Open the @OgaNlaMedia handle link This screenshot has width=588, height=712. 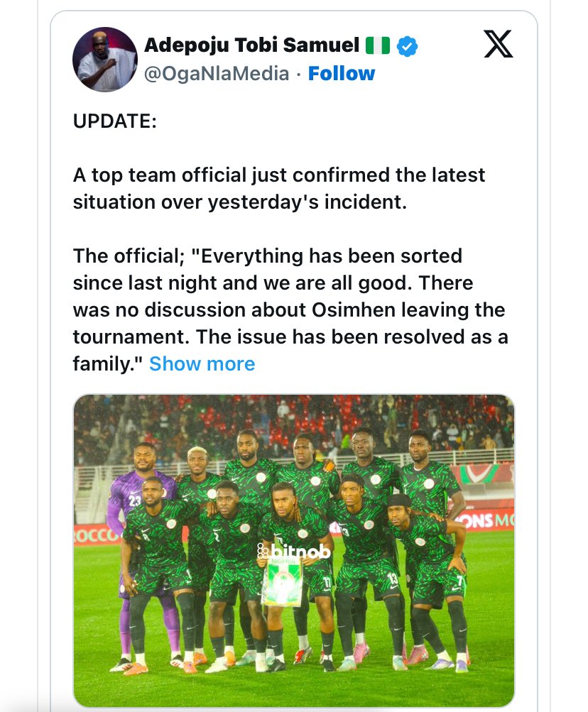coord(217,74)
